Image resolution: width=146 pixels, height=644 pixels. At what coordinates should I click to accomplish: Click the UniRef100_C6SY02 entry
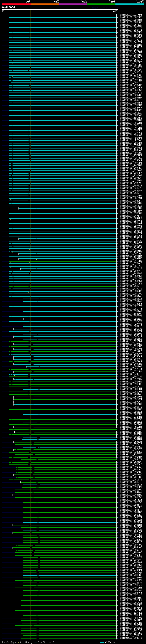click(131, 397)
